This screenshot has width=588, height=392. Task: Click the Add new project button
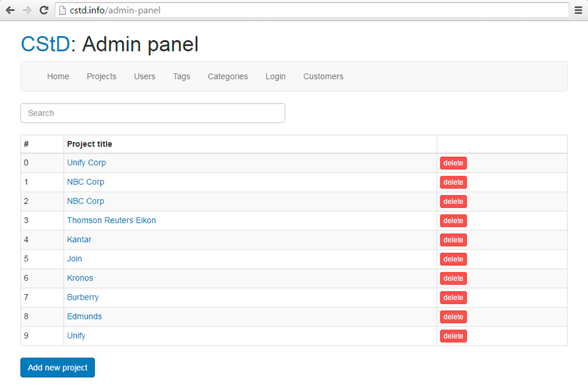[x=58, y=367]
